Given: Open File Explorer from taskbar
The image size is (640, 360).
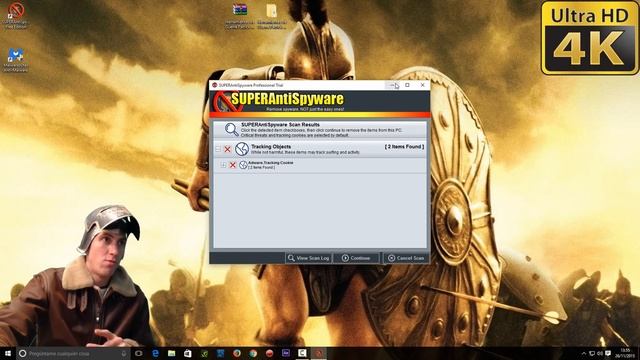Looking at the screenshot, I should click(x=171, y=353).
